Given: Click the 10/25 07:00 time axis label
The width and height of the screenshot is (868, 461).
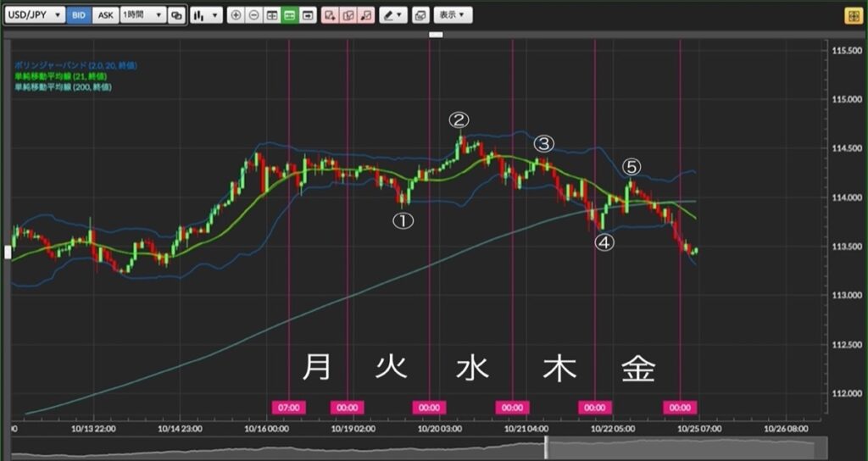Looking at the screenshot, I should tap(699, 428).
